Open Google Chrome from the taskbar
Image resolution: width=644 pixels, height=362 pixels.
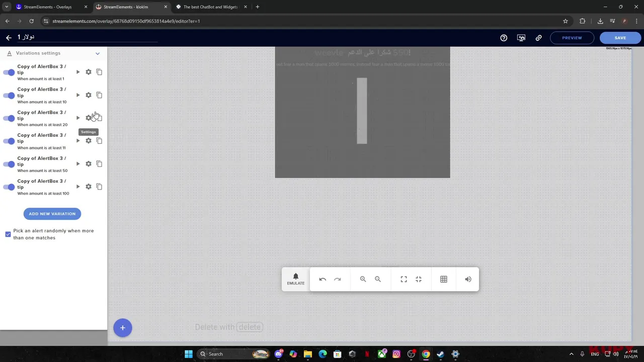[426, 354]
